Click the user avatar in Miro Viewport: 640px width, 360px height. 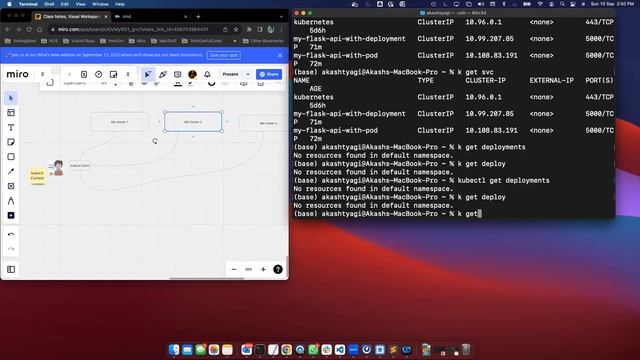pos(192,74)
